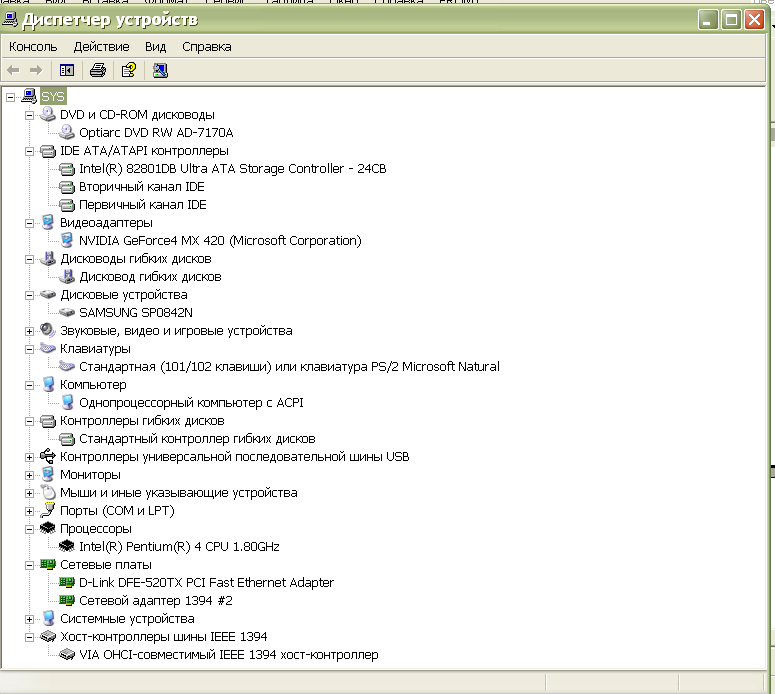Click the Звуковые, видео и игровые устройства icon
The width and height of the screenshot is (775, 694).
coord(48,330)
